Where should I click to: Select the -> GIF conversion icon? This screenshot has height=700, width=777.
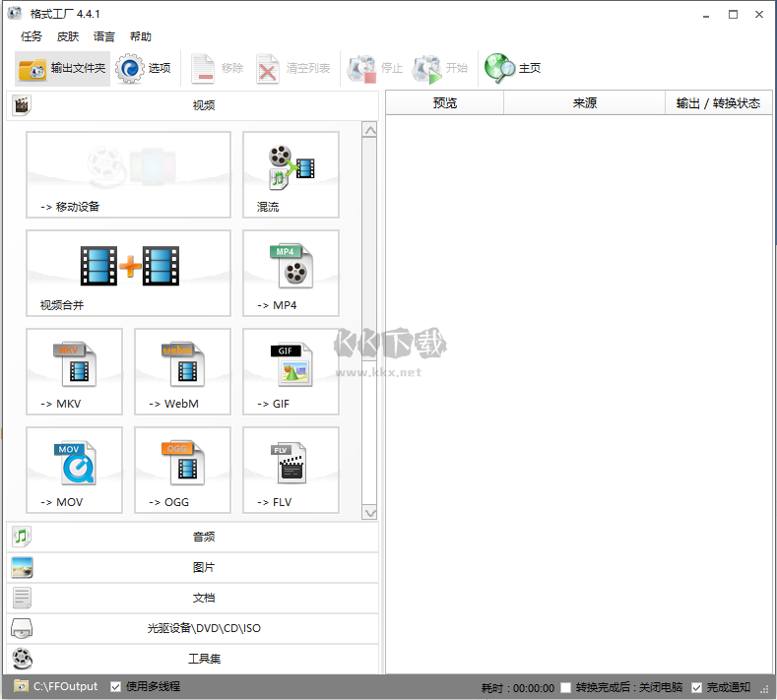click(x=291, y=371)
